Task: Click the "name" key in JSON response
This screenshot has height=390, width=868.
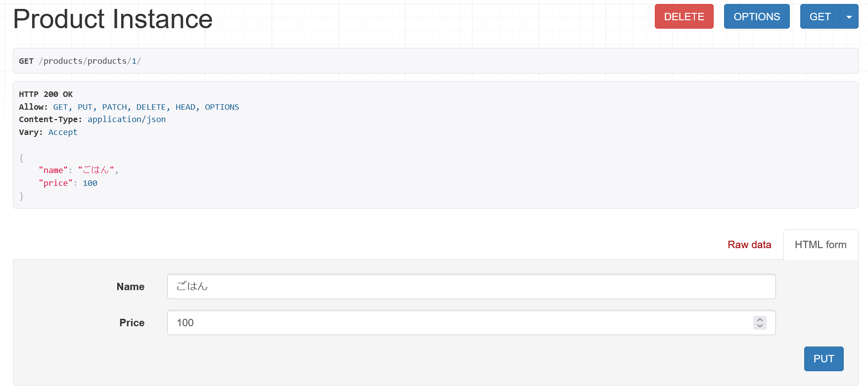Action: tap(53, 170)
